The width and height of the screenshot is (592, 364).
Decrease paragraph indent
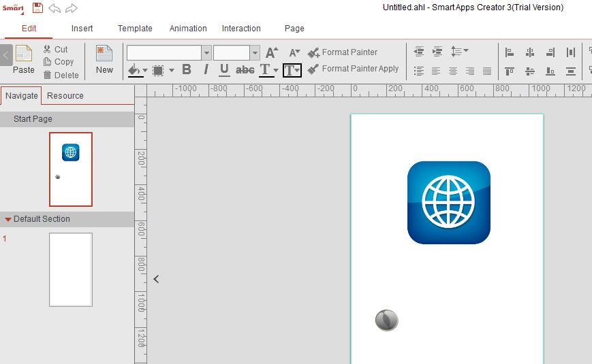pyautogui.click(x=419, y=51)
